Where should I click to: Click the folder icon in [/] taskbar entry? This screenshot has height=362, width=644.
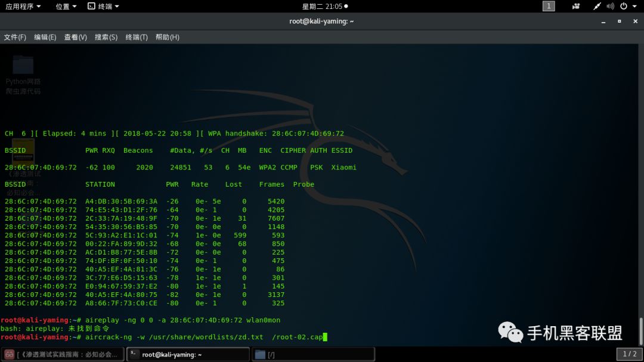[x=260, y=354]
